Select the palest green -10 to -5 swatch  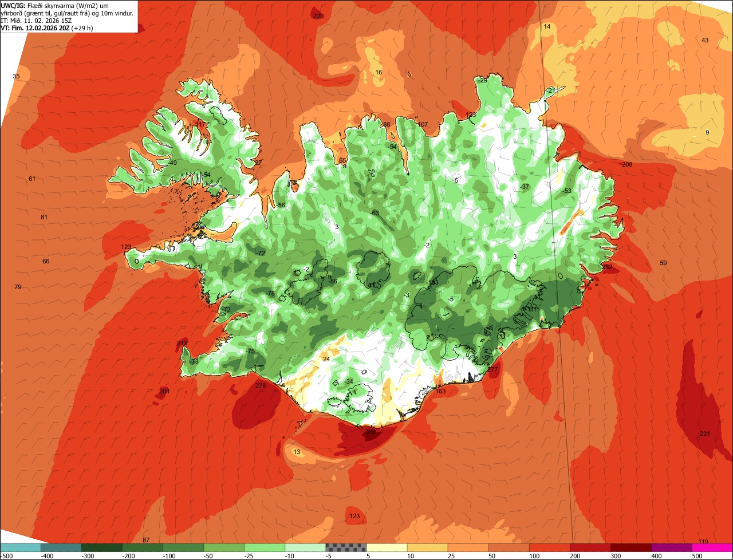305,547
